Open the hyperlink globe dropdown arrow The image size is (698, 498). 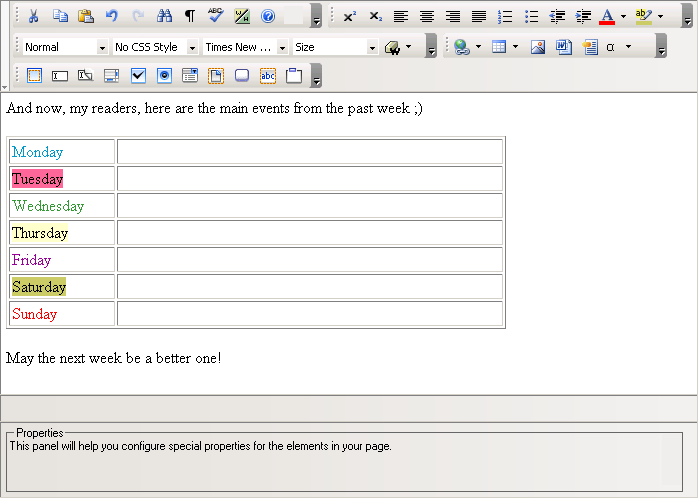point(478,47)
